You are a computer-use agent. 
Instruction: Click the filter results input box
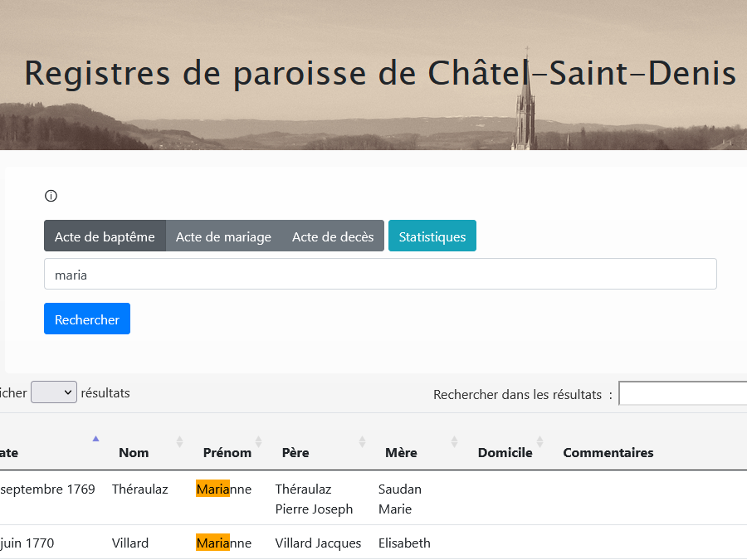tap(682, 394)
